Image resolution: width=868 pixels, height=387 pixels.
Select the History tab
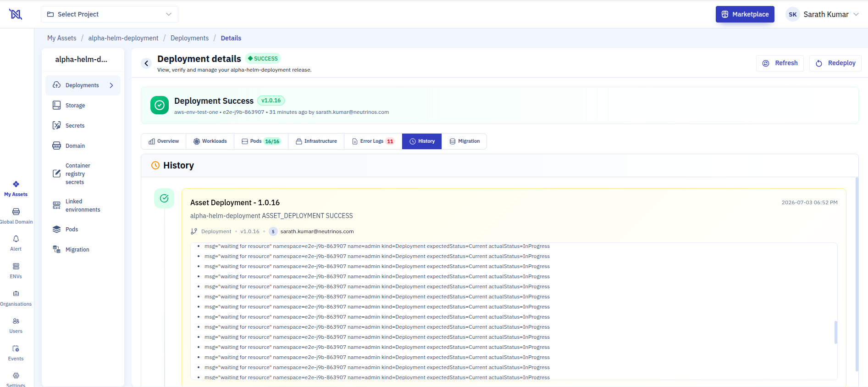tap(422, 141)
